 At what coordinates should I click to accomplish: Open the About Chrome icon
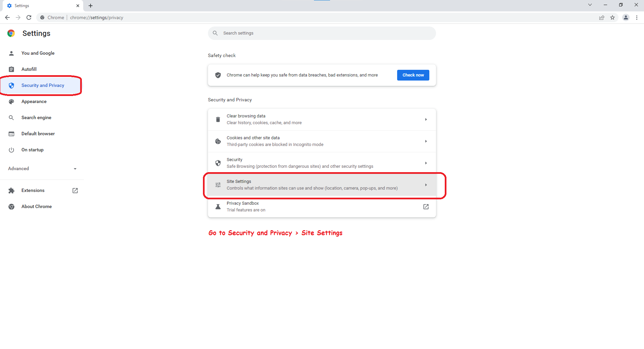pyautogui.click(x=11, y=206)
